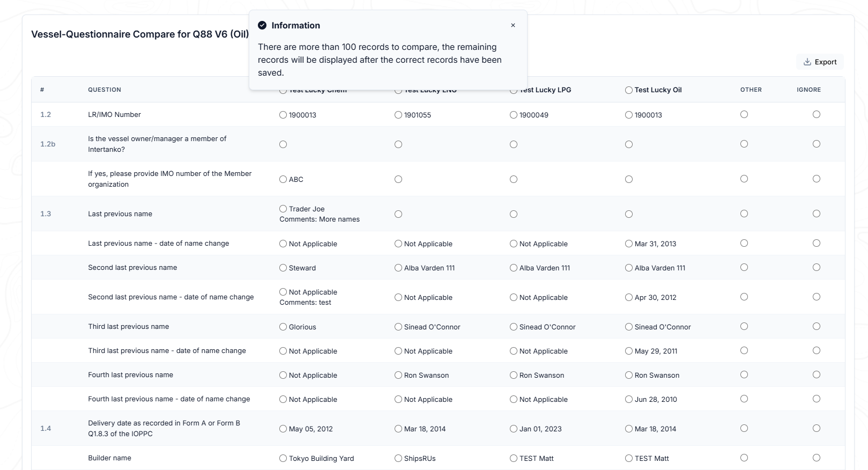
Task: Select Tokyo Building Yard builder radio
Action: tap(283, 458)
